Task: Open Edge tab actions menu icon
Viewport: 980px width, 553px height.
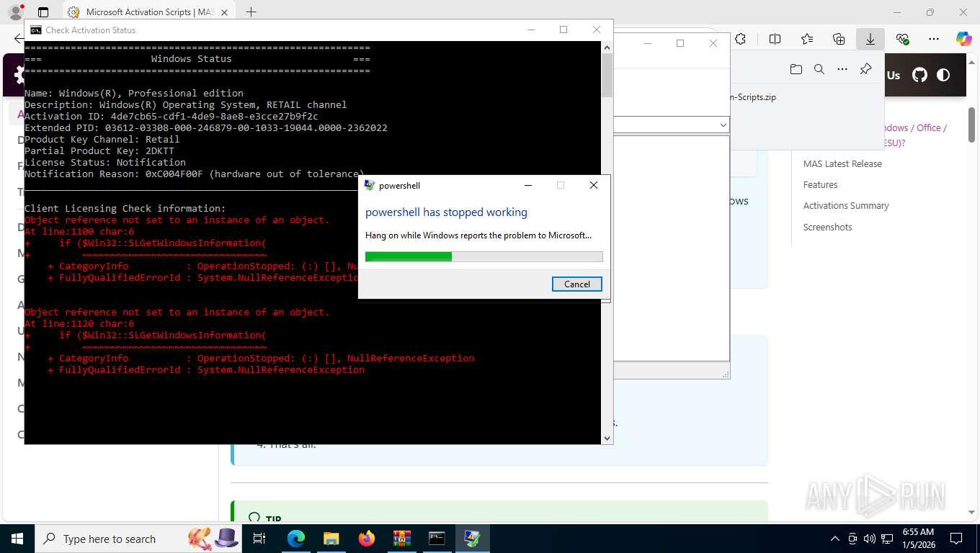Action: [x=43, y=12]
